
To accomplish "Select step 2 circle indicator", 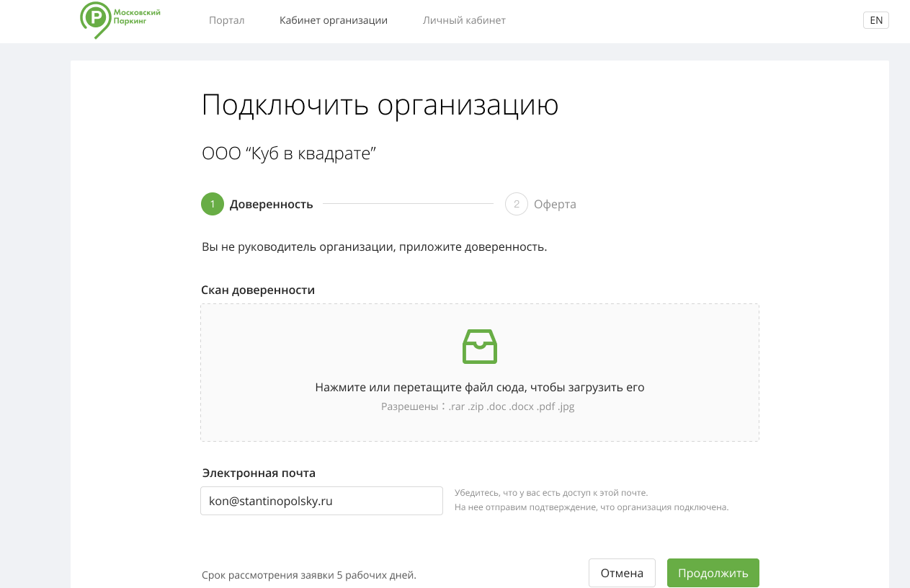I will click(517, 204).
